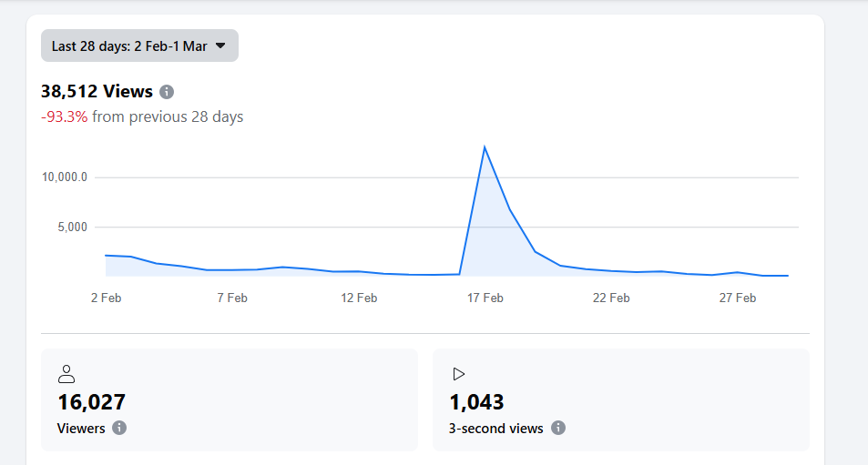Viewport: 868px width, 465px height.
Task: Click the 5,000 y-axis label
Action: click(x=71, y=227)
